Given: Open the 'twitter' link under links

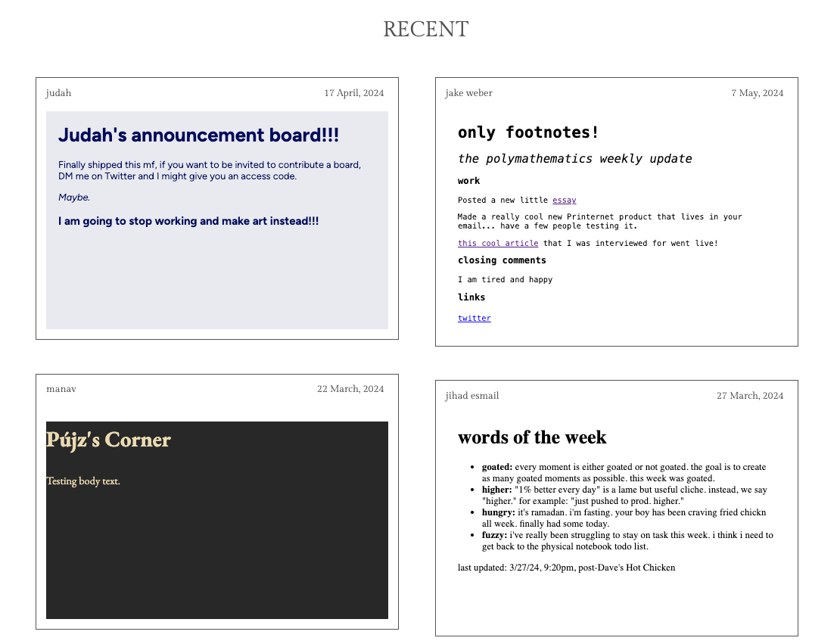Looking at the screenshot, I should 474,318.
